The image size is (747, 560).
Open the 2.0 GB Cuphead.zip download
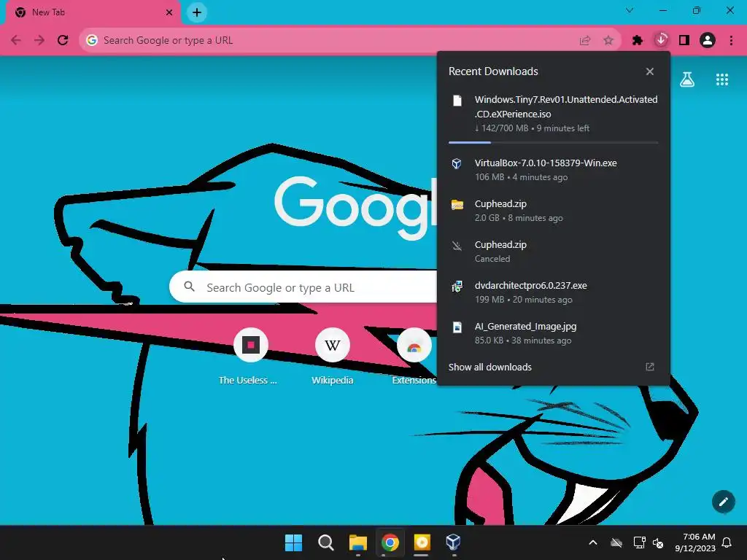tap(554, 211)
